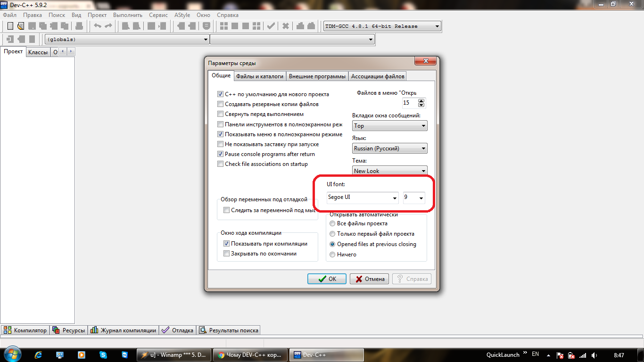Enable Закрывать по окончании checkbox
The image size is (644, 362).
click(x=226, y=254)
